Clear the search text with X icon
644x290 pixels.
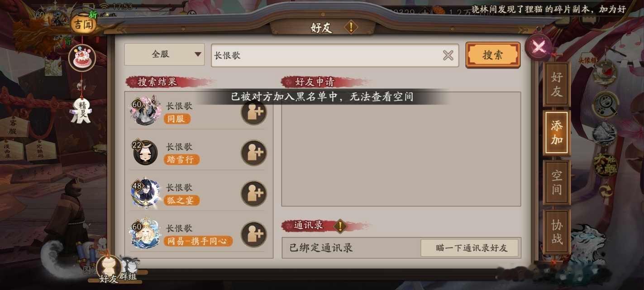point(448,55)
